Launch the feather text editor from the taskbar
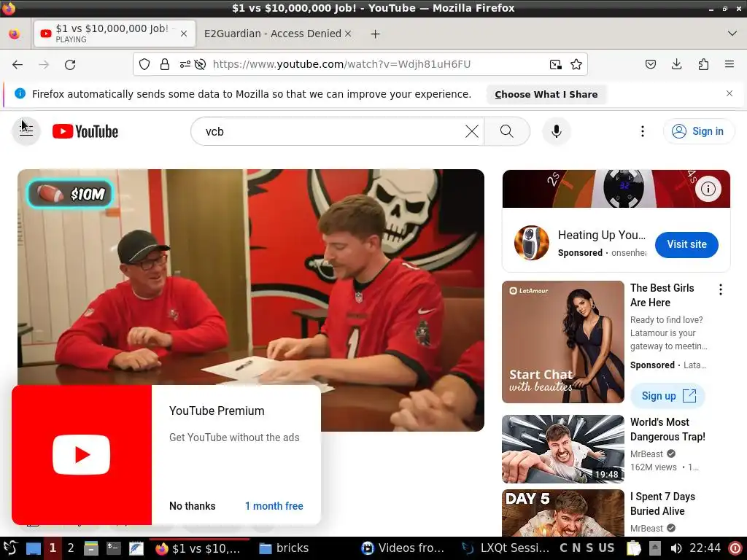 click(136, 548)
